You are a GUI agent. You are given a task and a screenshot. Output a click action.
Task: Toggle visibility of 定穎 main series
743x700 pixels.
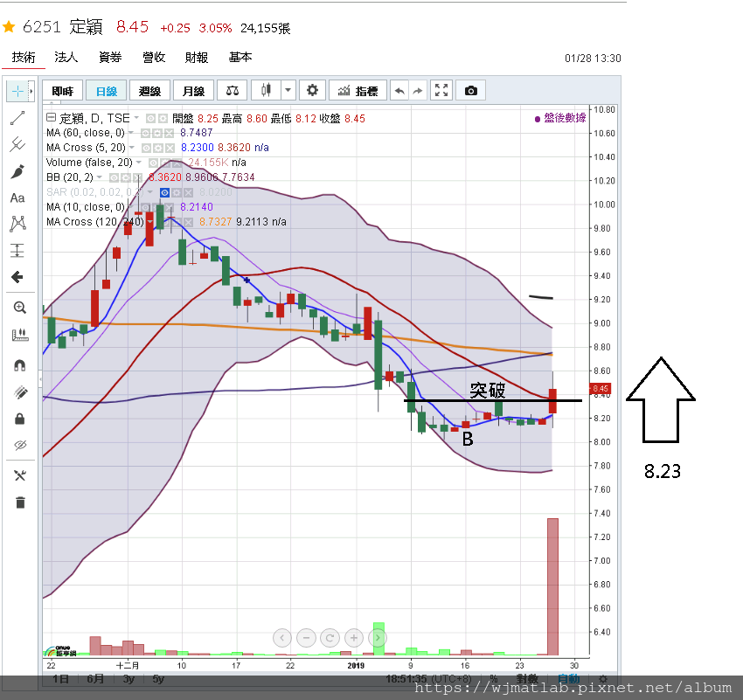point(150,118)
